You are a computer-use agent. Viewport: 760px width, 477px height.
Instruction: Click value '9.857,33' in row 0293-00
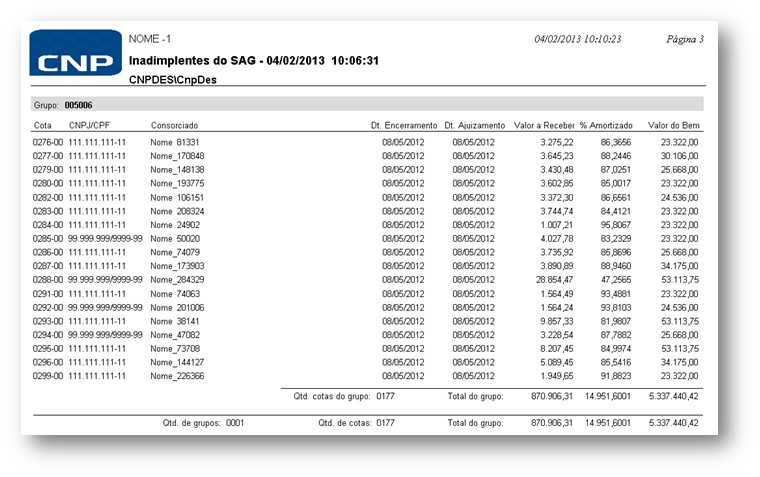point(557,321)
